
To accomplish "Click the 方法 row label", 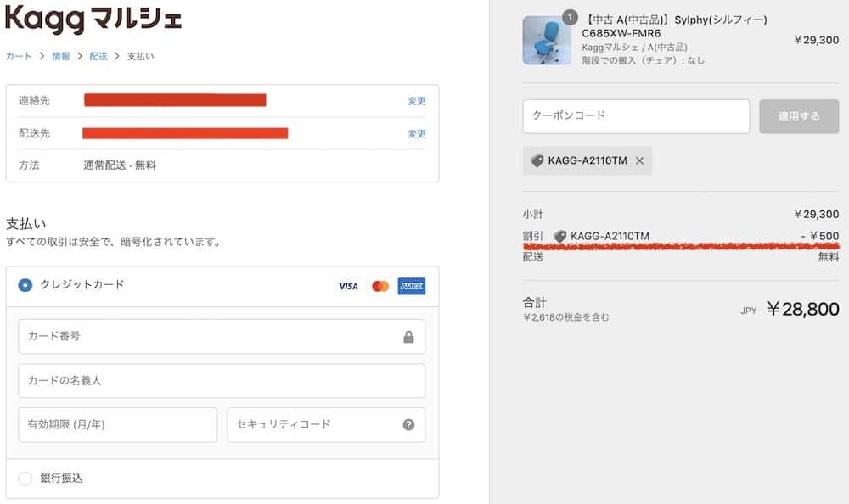I will tap(29, 165).
